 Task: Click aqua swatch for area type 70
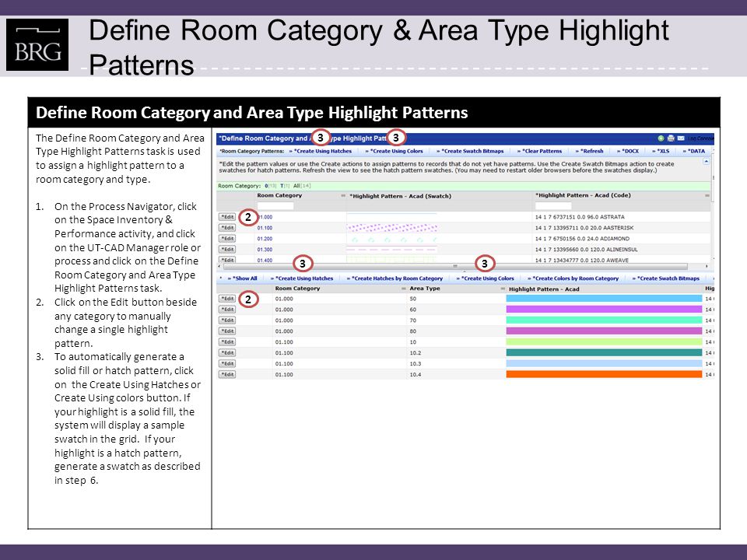(604, 320)
